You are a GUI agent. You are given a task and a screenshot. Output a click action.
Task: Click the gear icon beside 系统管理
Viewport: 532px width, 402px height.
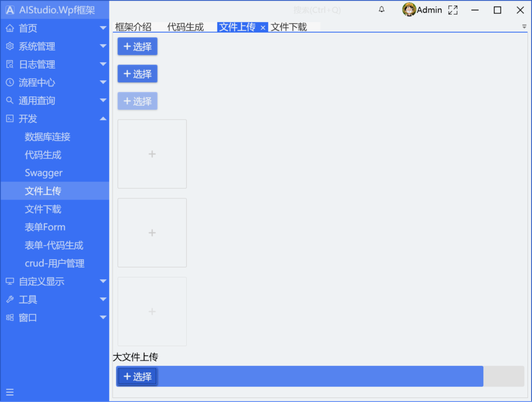tap(10, 46)
